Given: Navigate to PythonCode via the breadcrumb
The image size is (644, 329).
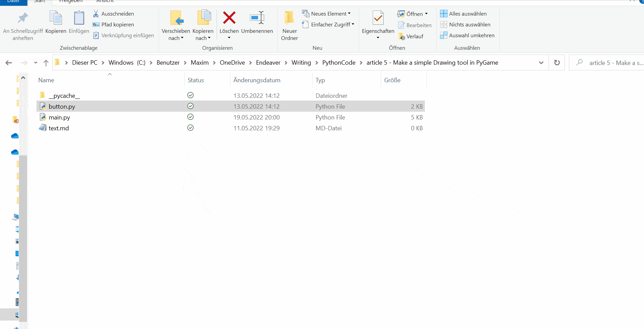Looking at the screenshot, I should (x=339, y=62).
